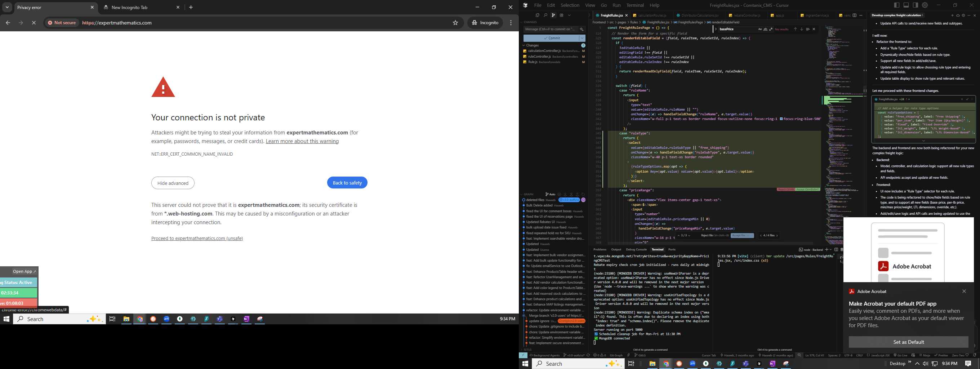Open a new Chrome tab with plus

coord(191,8)
